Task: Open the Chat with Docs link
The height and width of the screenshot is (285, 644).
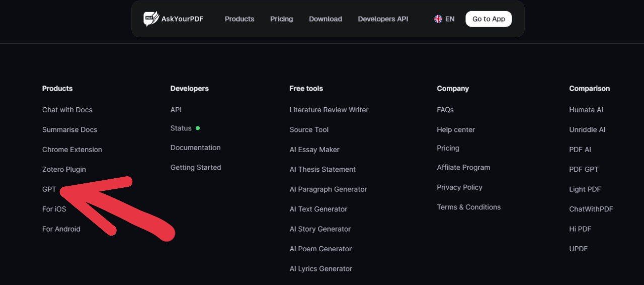Action: click(x=67, y=110)
